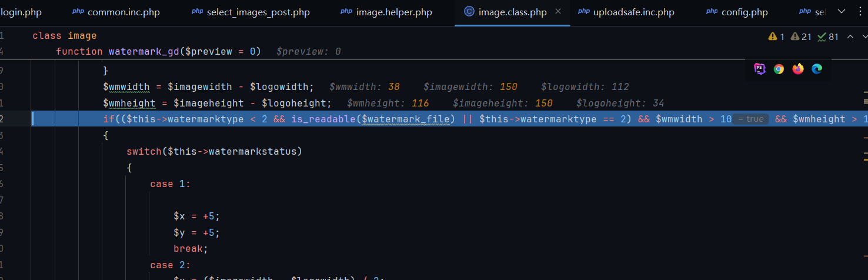
Task: Click sticky header 'class image' line
Action: tap(65, 36)
